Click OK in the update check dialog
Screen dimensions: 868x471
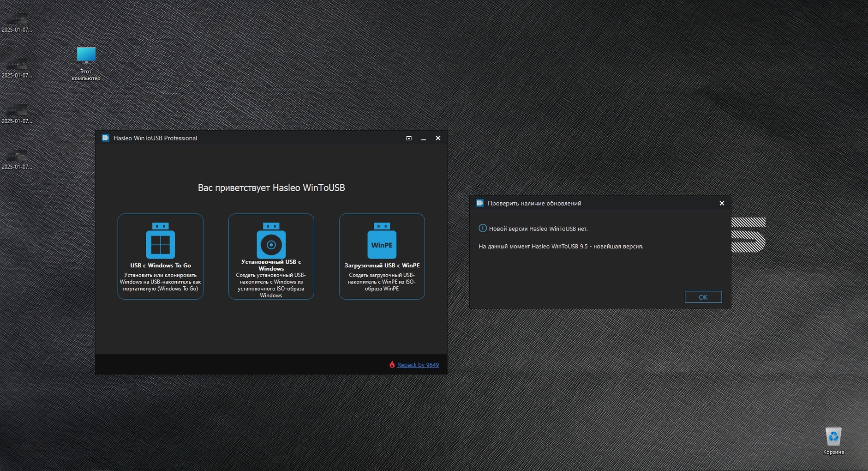coord(703,297)
